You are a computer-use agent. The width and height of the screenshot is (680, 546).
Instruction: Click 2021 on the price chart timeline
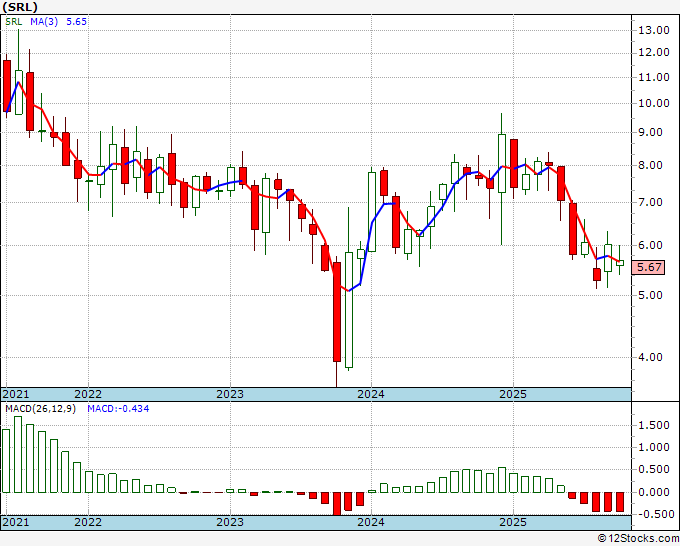click(16, 394)
